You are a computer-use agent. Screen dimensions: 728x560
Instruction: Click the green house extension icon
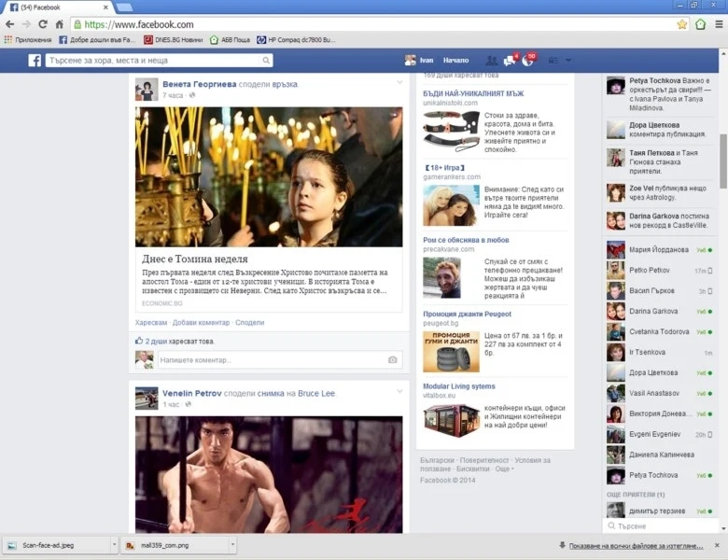point(700,24)
